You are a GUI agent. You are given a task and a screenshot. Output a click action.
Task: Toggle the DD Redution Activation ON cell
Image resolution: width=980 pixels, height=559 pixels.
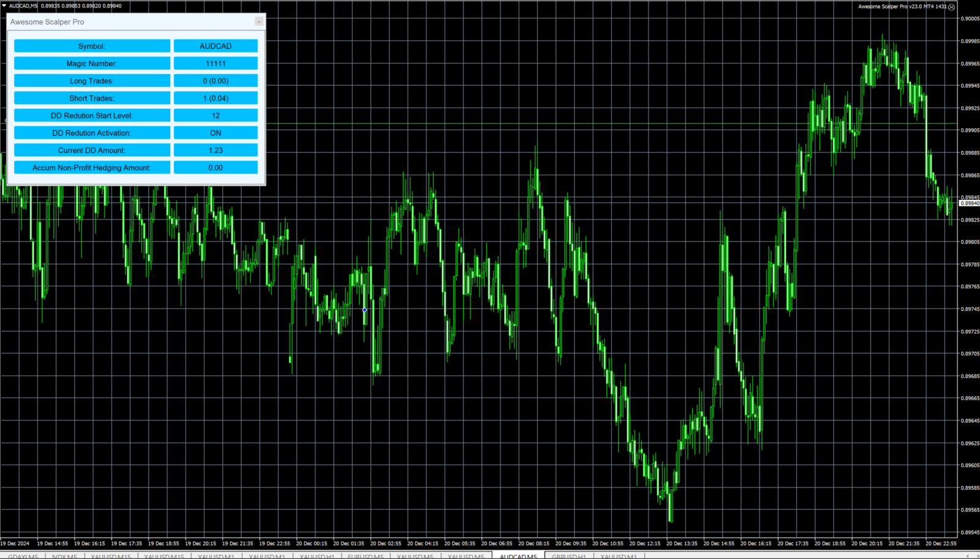tap(216, 133)
